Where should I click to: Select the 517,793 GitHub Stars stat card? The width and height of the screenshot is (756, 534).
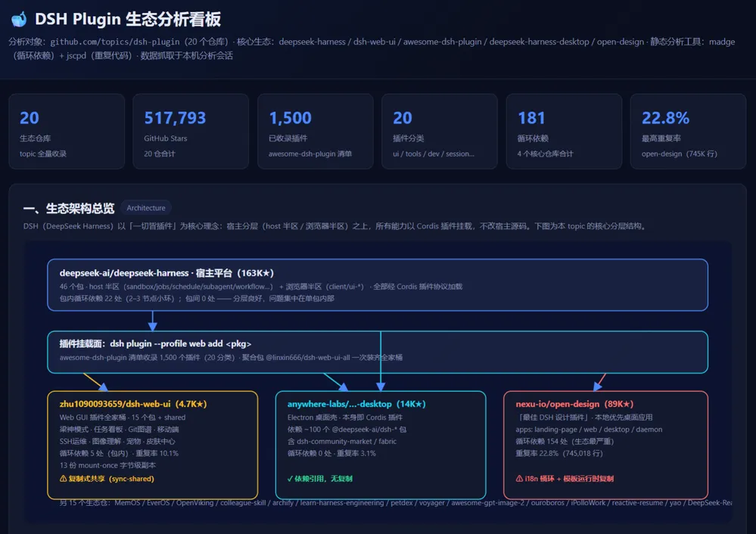(191, 131)
